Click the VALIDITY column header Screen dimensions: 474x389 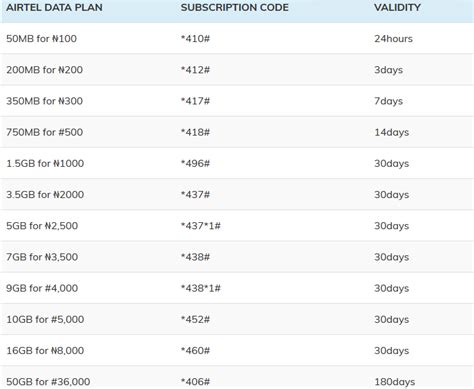coord(397,7)
